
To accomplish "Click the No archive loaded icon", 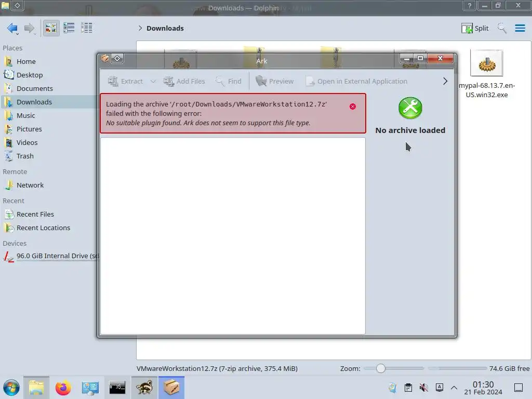I will coord(410,108).
